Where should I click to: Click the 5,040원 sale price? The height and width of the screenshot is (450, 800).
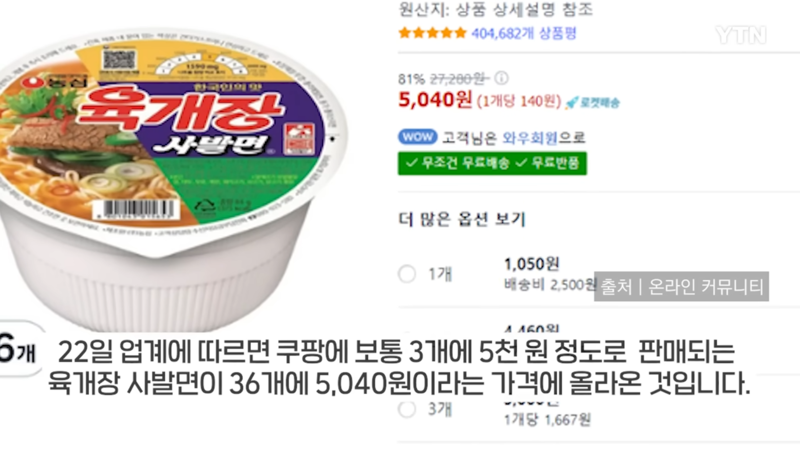pos(435,100)
